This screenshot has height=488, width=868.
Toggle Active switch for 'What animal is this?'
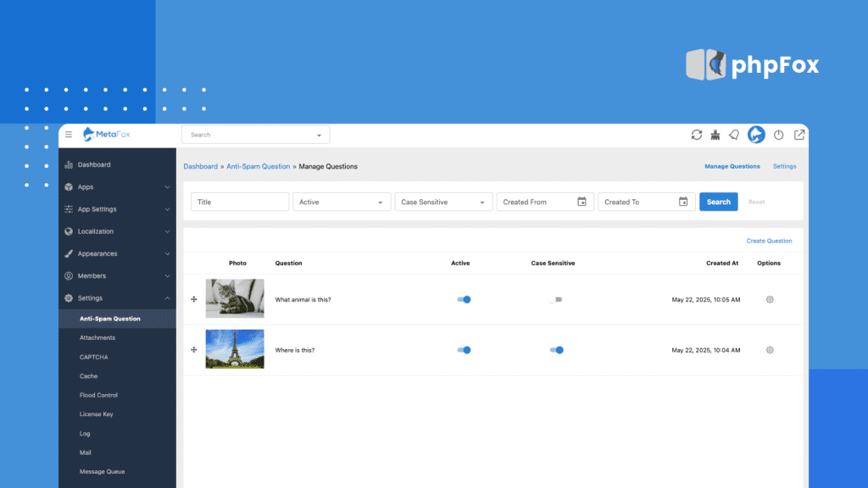463,300
